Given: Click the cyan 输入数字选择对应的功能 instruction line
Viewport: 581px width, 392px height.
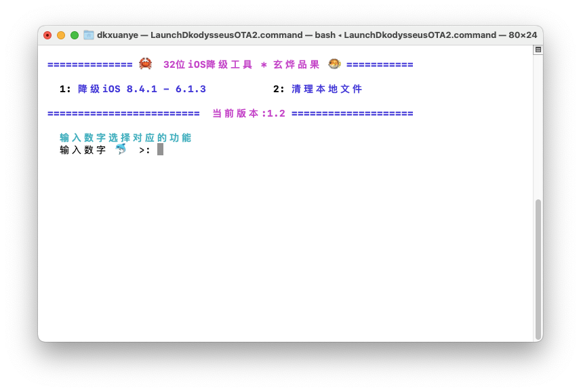Looking at the screenshot, I should click(125, 138).
